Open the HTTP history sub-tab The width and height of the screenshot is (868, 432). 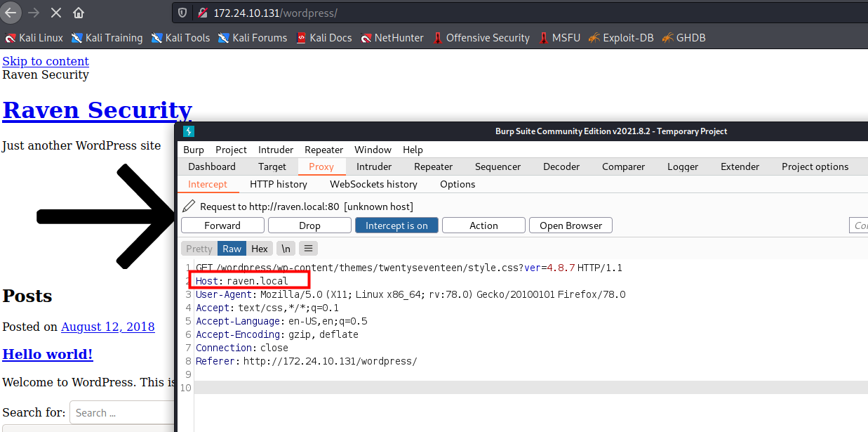coord(279,184)
